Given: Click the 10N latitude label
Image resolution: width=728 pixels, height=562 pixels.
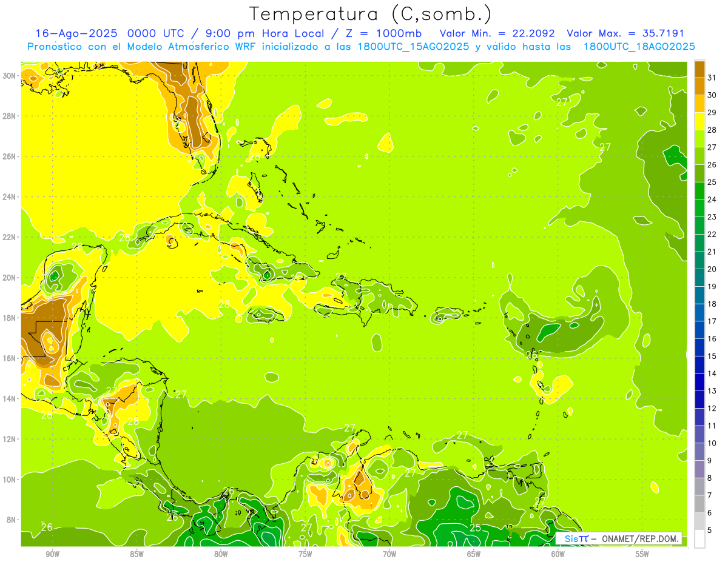Looking at the screenshot, I should (10, 479).
